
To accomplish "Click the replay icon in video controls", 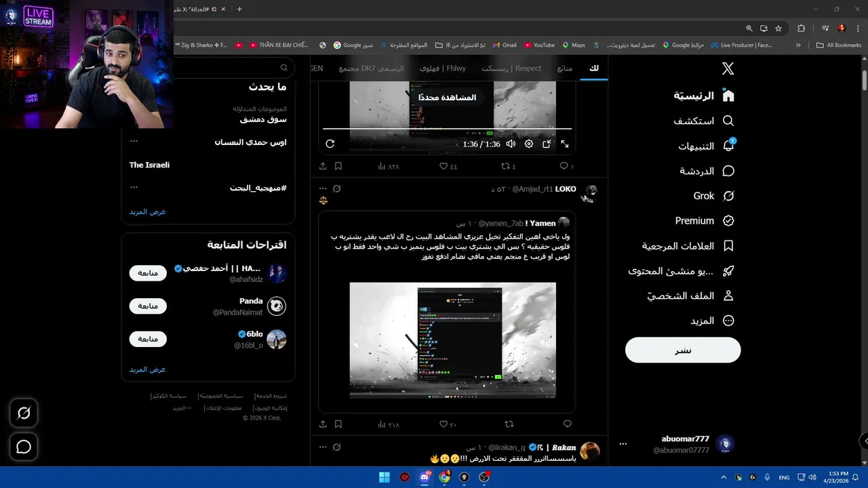I will coord(330,144).
